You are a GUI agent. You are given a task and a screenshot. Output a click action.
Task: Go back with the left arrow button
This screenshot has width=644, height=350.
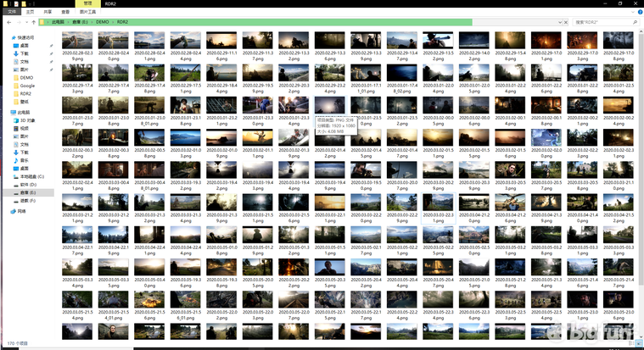click(x=9, y=22)
